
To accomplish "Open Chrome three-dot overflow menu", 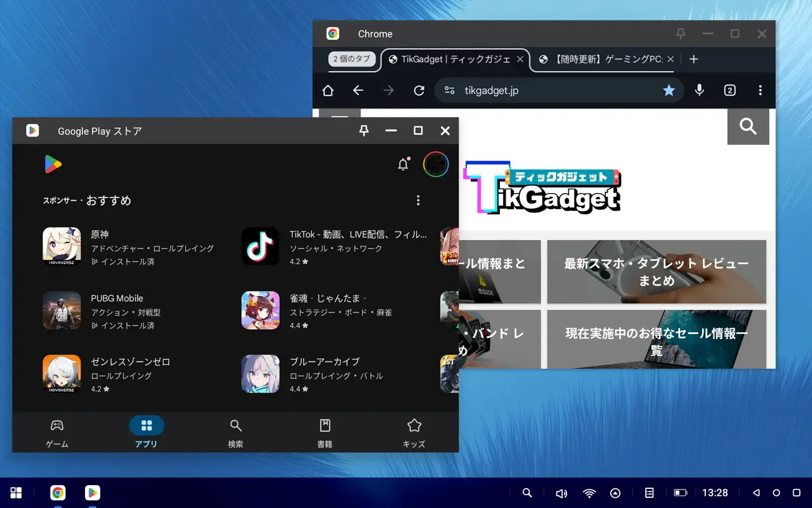I will (x=760, y=91).
